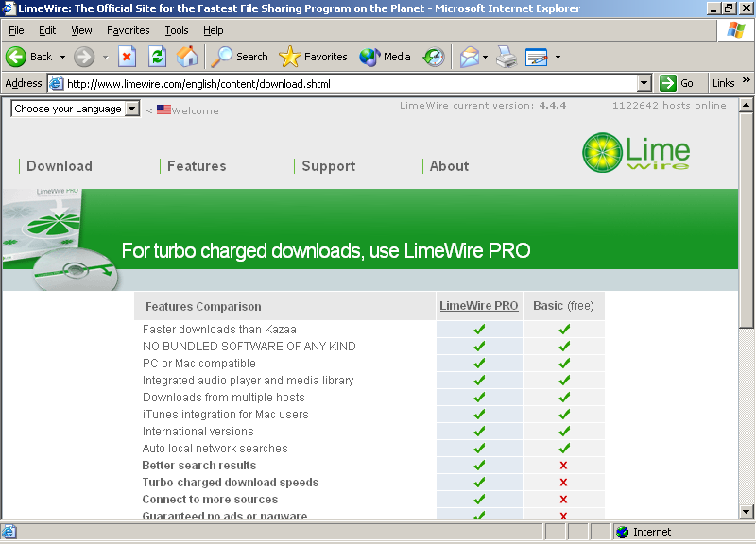The height and width of the screenshot is (544, 756).
Task: Click the Welcome link
Action: [x=195, y=110]
